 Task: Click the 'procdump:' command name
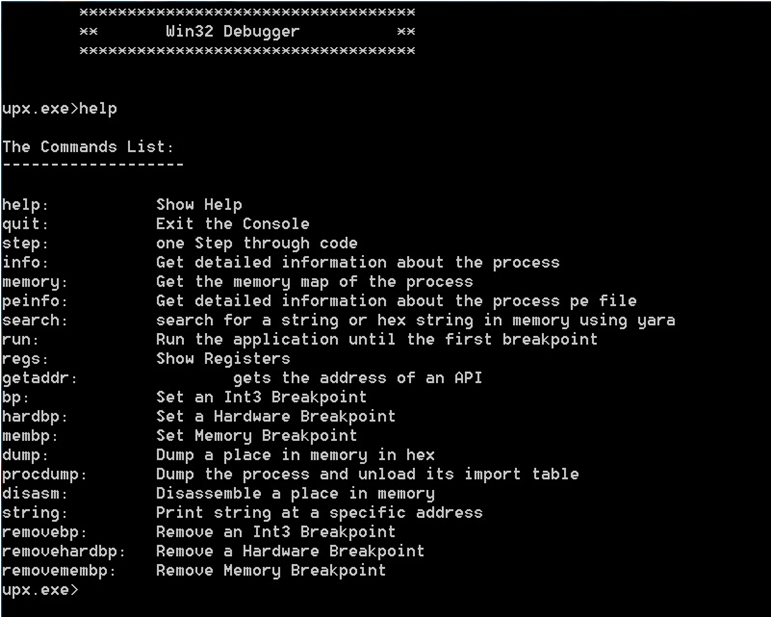pyautogui.click(x=44, y=475)
